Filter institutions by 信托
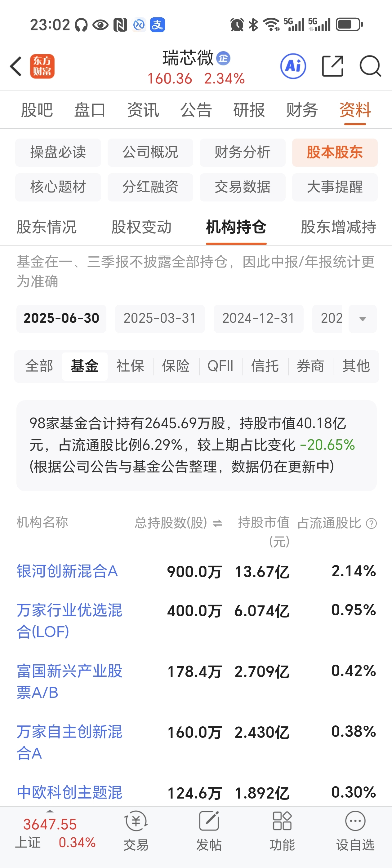The image size is (392, 868). [x=265, y=366]
